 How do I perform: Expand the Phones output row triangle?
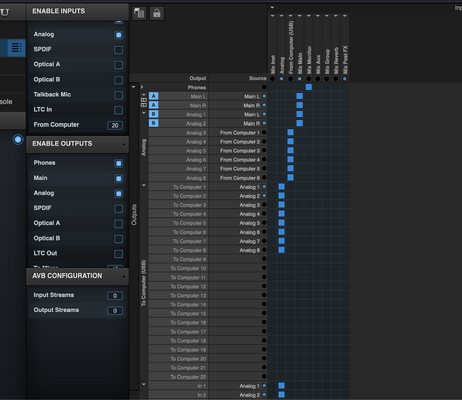142,87
